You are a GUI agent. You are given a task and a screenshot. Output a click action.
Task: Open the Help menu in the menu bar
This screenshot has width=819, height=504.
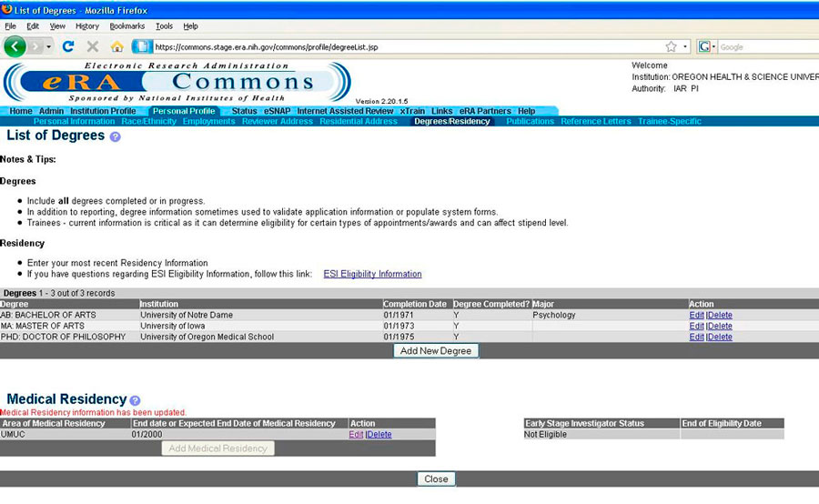(191, 26)
